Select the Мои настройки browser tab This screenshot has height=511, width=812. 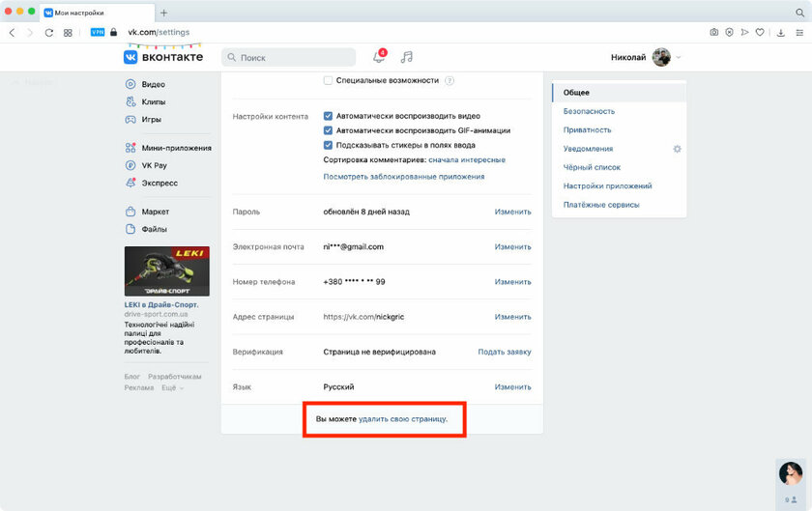[x=98, y=13]
